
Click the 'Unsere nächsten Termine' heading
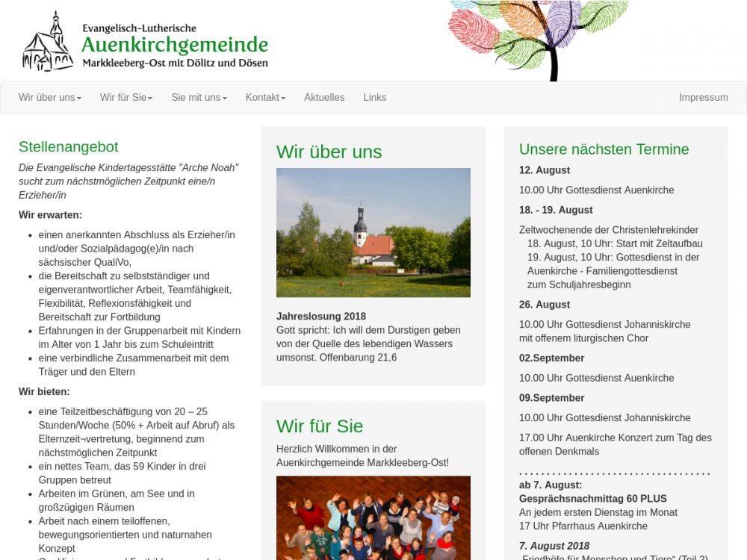604,149
